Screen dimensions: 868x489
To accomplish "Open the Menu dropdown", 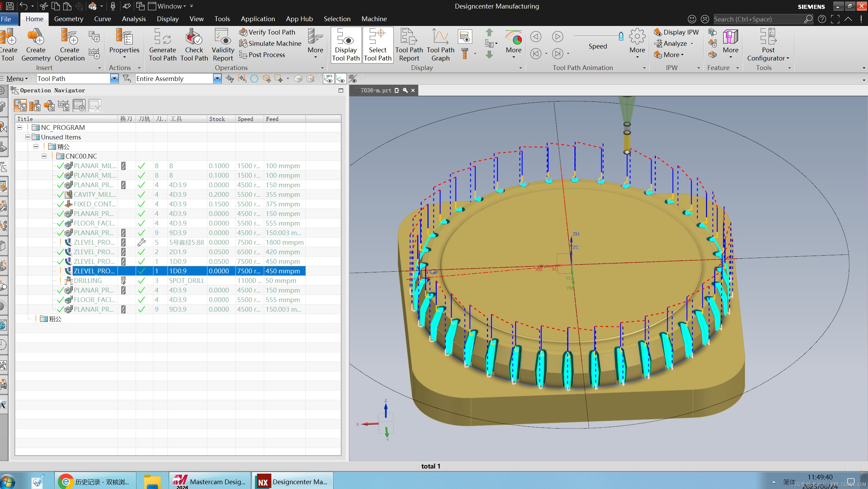I will coord(17,79).
